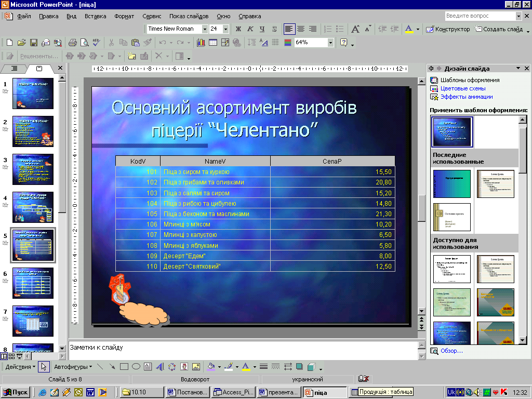Click the New presentation icon
The height and width of the screenshot is (399, 532).
click(9, 43)
